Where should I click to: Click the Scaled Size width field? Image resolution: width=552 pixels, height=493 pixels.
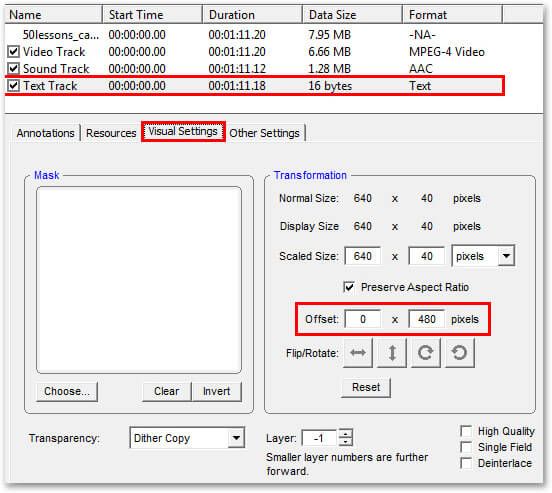(363, 256)
